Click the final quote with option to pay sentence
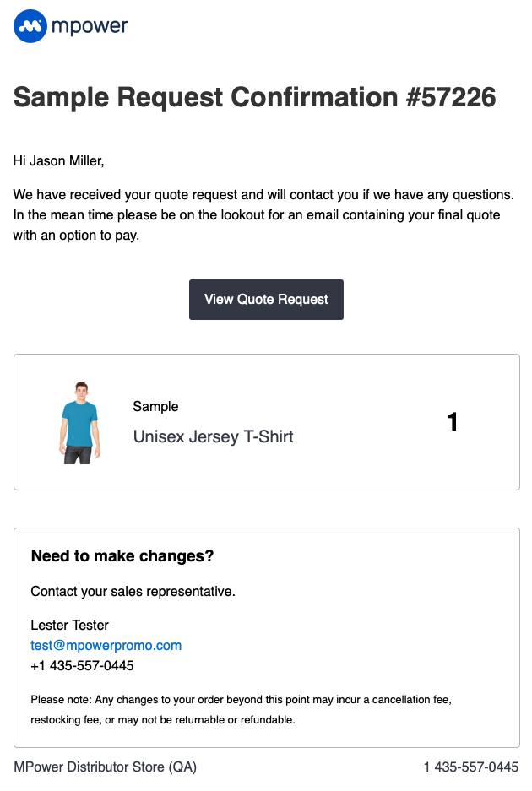Screen dimensions: 532x791 257,225
